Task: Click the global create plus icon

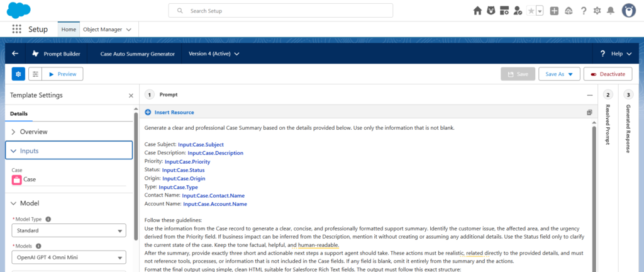Action: 554,11
